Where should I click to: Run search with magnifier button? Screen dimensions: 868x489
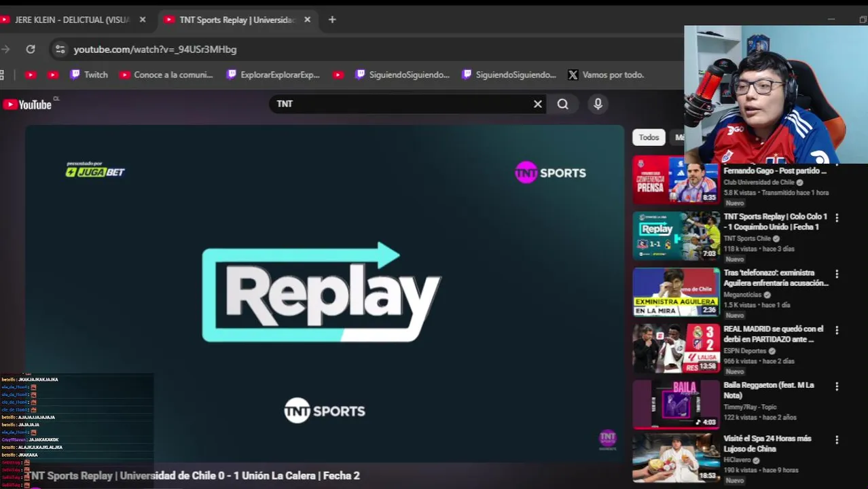pos(563,104)
